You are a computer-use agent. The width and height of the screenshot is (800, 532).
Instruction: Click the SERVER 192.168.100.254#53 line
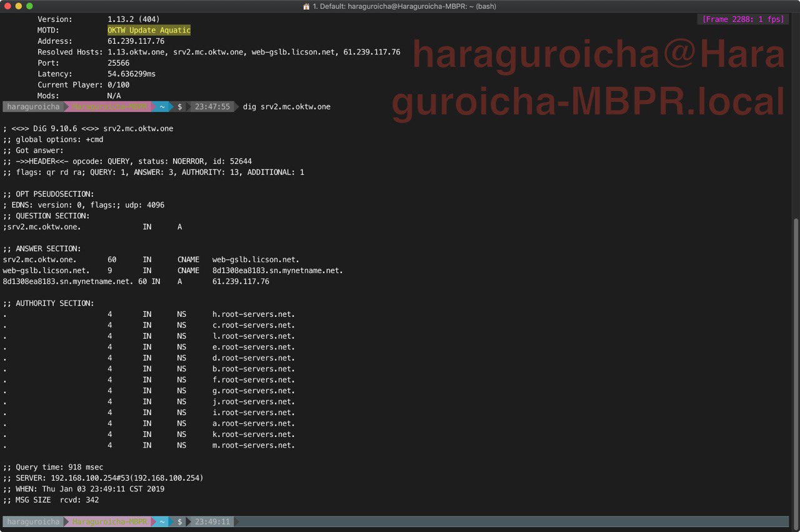tap(103, 478)
